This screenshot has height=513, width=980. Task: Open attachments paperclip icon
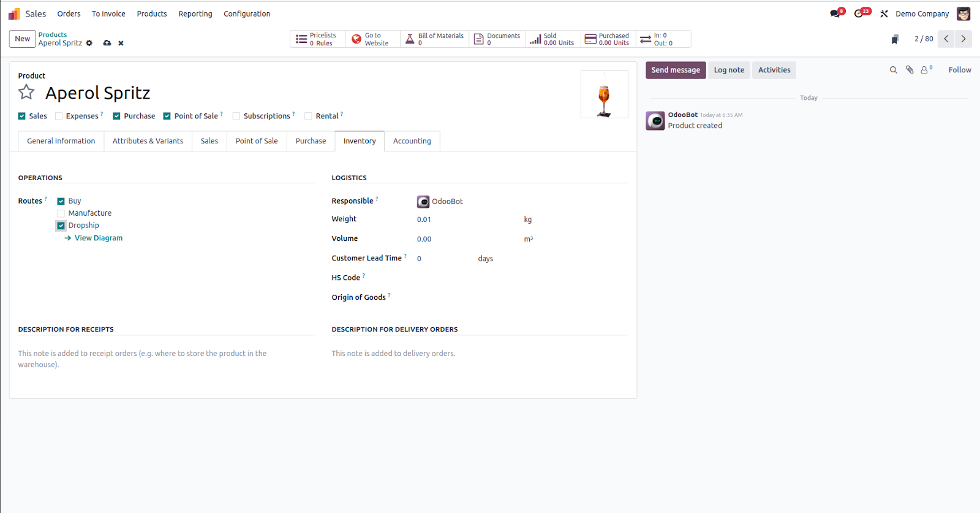pyautogui.click(x=910, y=70)
